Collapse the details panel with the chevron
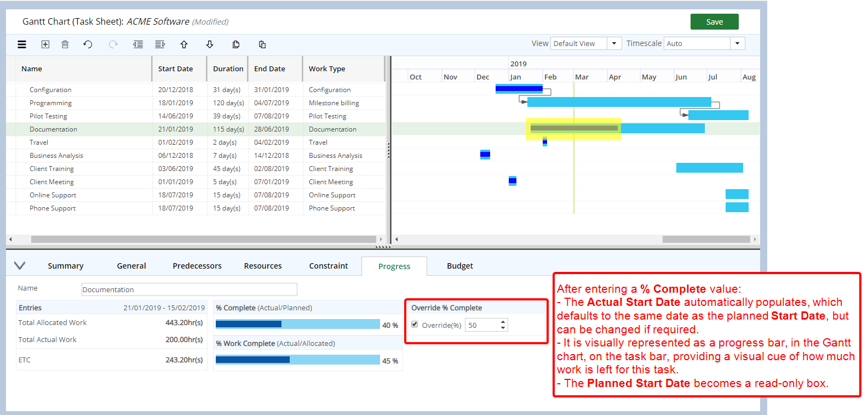This screenshot has height=415, width=868. click(20, 265)
